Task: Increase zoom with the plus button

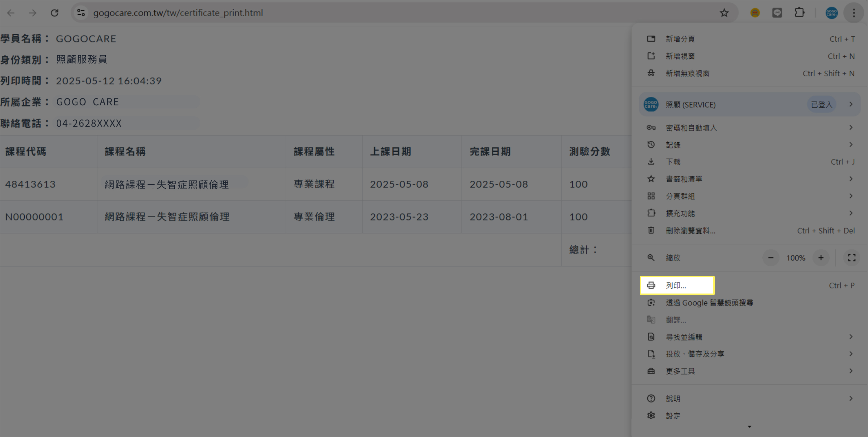Action: tap(821, 258)
